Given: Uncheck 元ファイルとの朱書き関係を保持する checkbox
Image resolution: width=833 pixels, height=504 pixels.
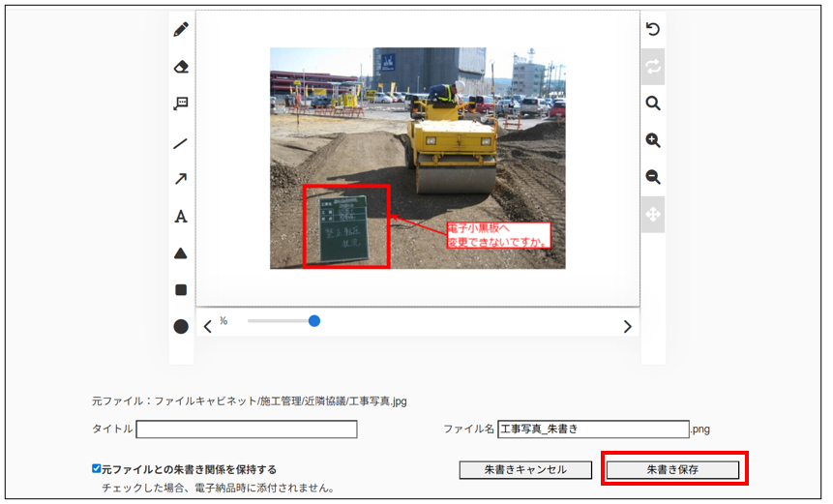Looking at the screenshot, I should [x=97, y=469].
